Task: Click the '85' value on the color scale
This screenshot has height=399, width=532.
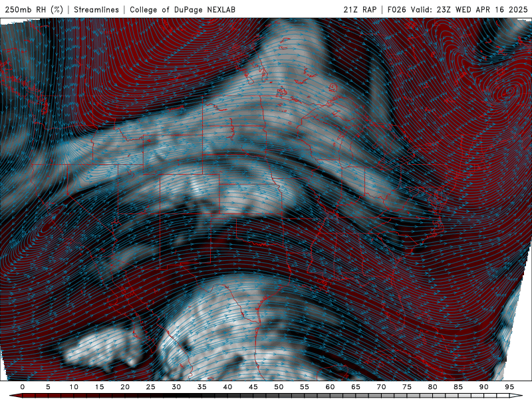Action: (x=458, y=387)
